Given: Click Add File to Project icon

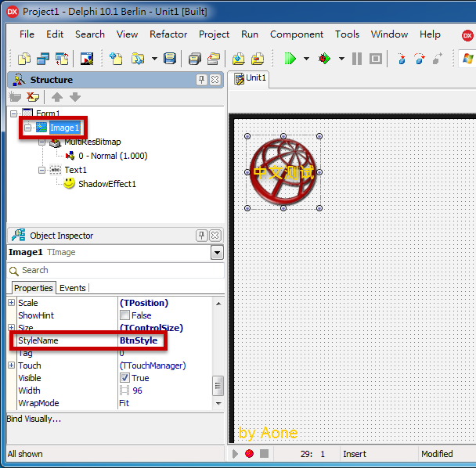Looking at the screenshot, I should [239, 59].
